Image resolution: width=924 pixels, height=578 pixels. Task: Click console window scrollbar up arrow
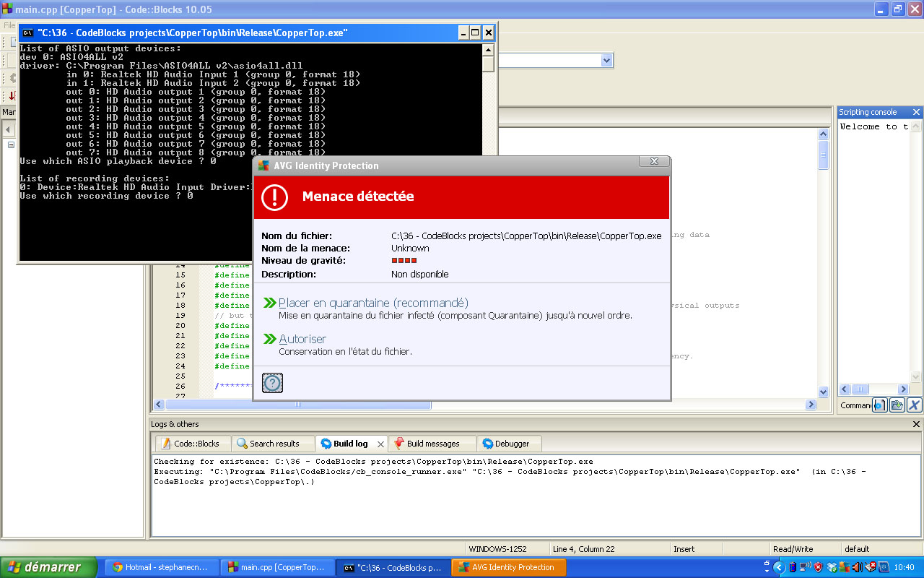[x=489, y=50]
